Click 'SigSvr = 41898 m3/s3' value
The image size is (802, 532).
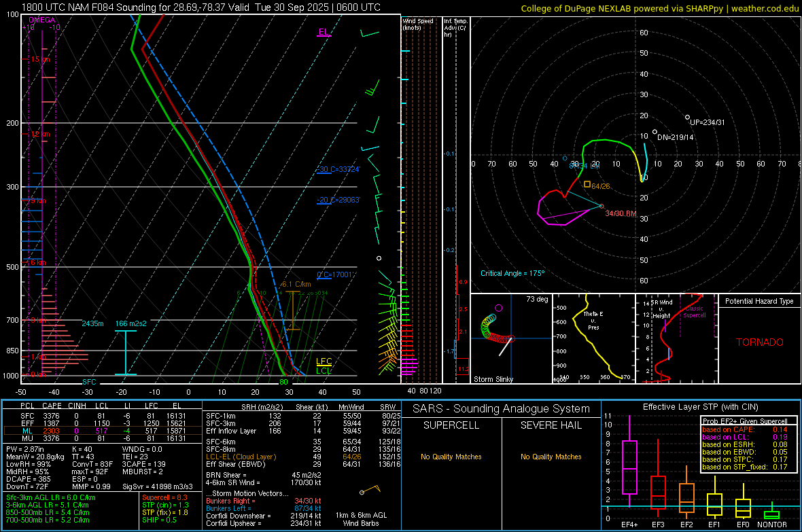[157, 486]
